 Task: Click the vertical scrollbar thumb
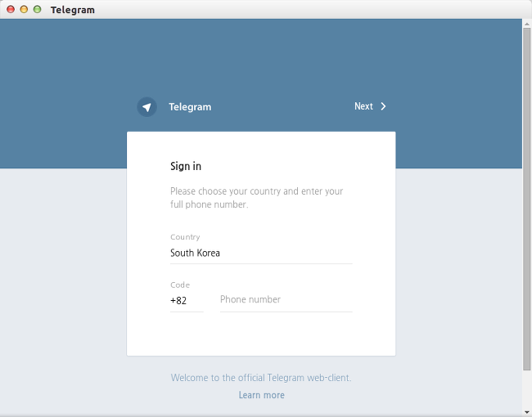(x=526, y=199)
